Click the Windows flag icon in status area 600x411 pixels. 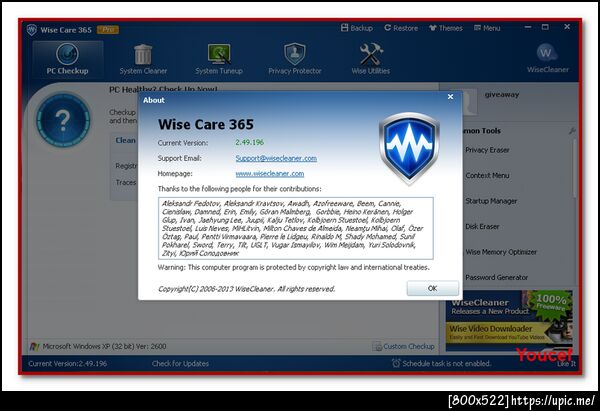[x=34, y=347]
